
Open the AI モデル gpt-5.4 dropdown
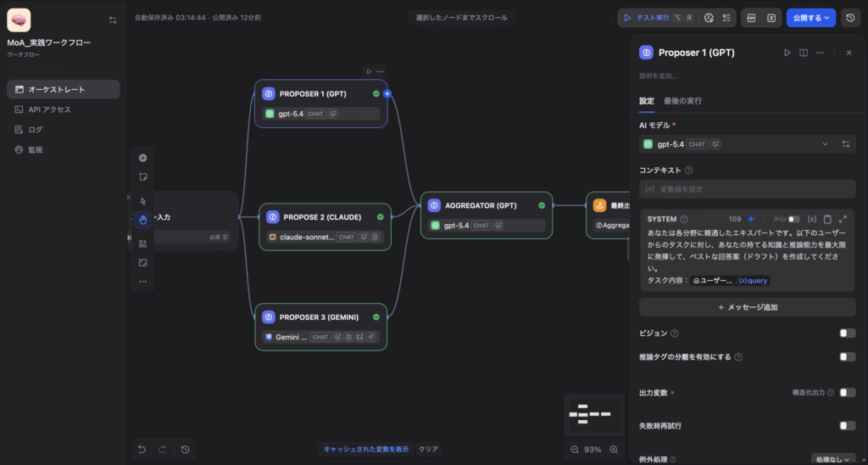click(737, 144)
